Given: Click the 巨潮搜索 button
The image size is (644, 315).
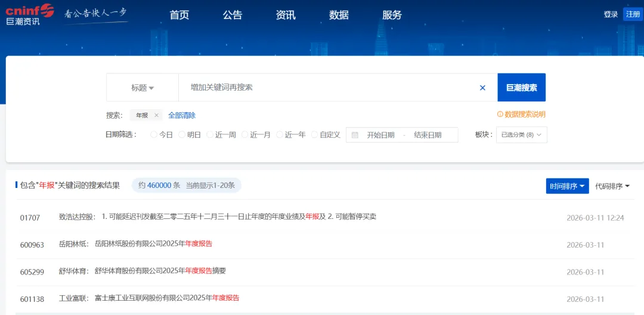Looking at the screenshot, I should click(522, 87).
